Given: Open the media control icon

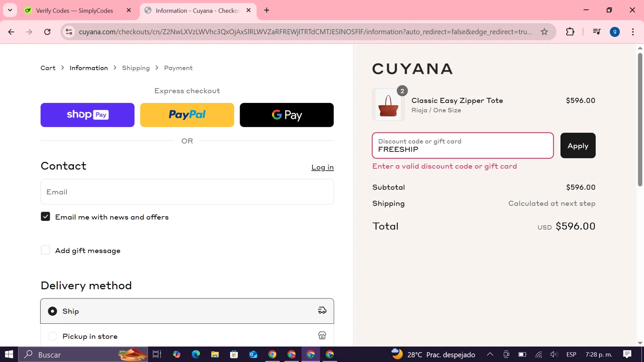Looking at the screenshot, I should pos(596,32).
